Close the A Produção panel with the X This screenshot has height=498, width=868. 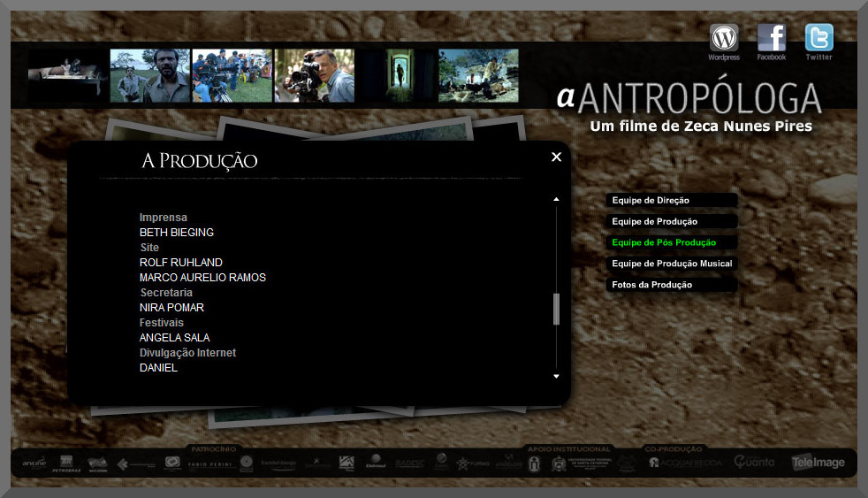pos(556,157)
